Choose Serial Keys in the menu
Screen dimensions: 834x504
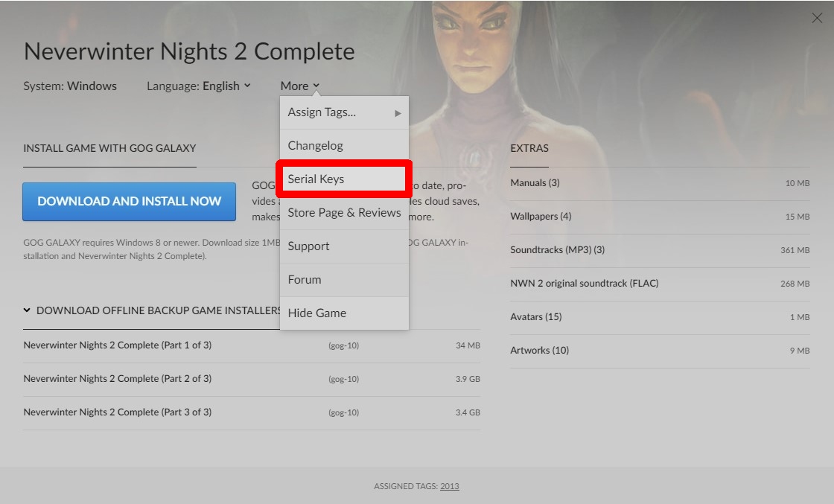coord(344,179)
